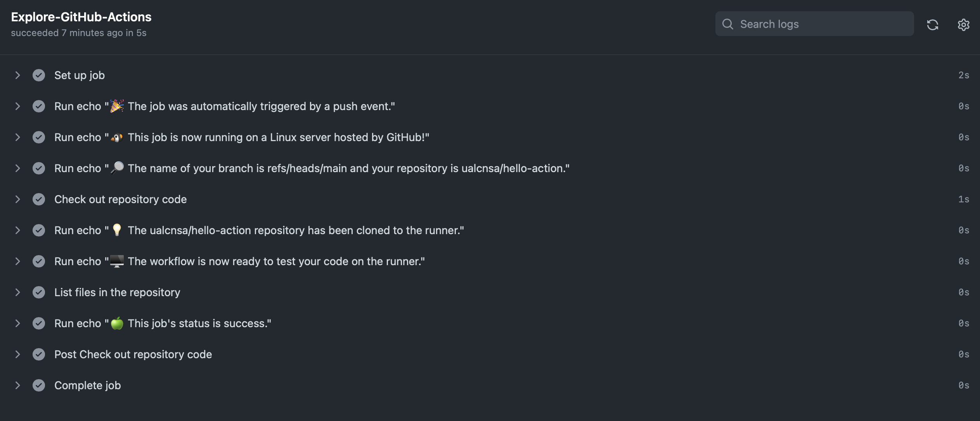Open the Explore-GitHub-Actions workflow title
This screenshot has width=980, height=421.
tap(81, 17)
